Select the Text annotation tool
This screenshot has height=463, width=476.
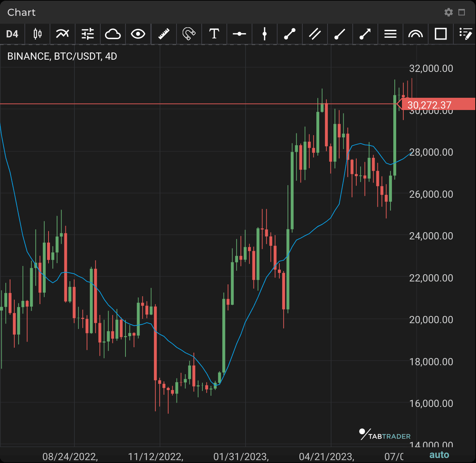[214, 34]
